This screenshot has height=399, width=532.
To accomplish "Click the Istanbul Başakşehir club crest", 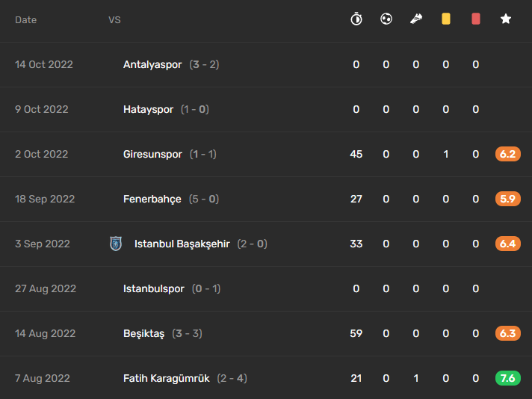I will [x=116, y=244].
